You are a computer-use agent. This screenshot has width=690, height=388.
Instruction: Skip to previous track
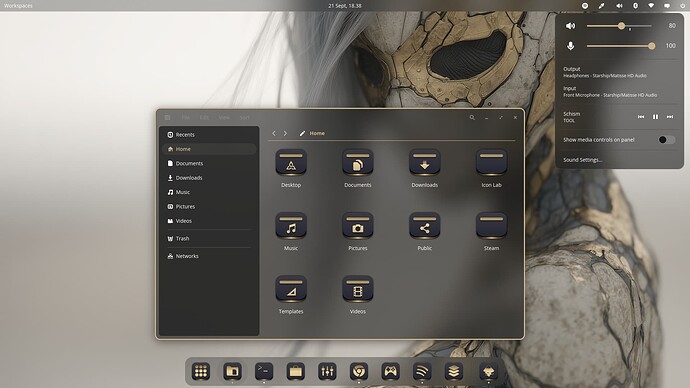click(641, 117)
